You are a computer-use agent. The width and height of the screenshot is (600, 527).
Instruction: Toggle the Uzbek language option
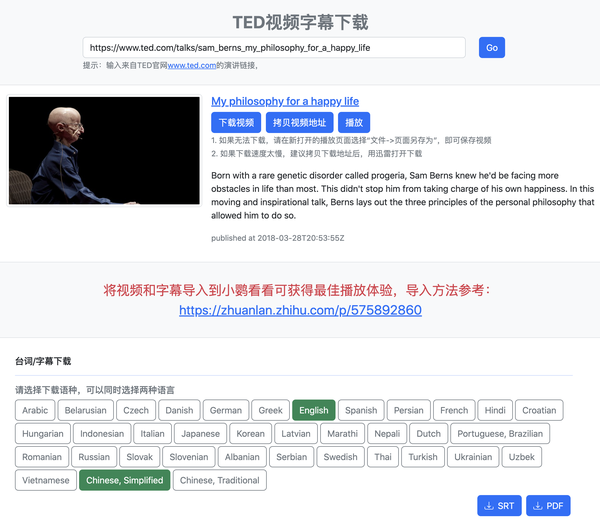coord(522,457)
